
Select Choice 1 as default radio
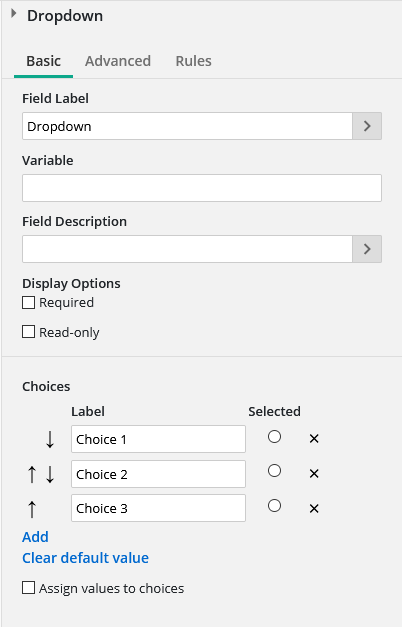pos(274,436)
